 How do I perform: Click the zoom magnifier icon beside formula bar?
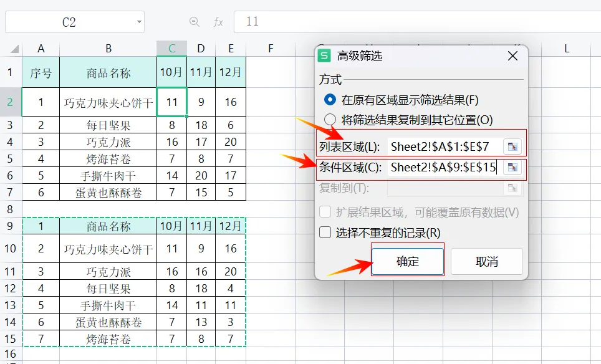[x=195, y=22]
